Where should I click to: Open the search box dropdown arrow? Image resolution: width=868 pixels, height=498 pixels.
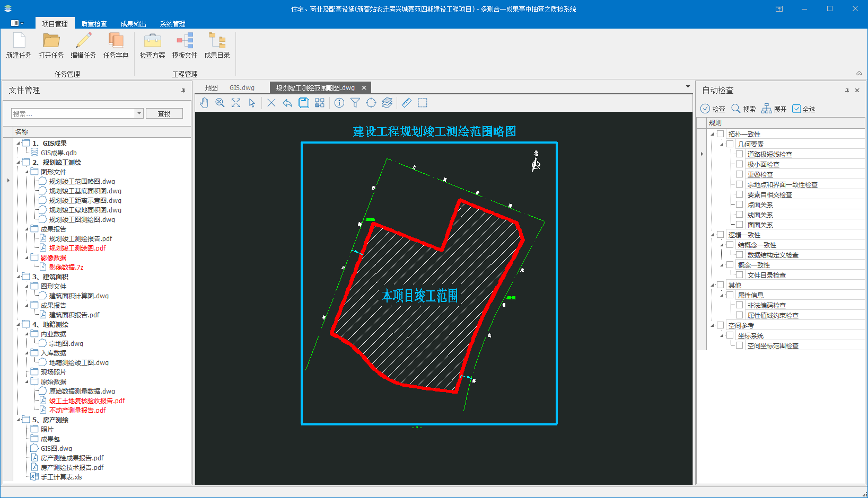click(x=139, y=113)
